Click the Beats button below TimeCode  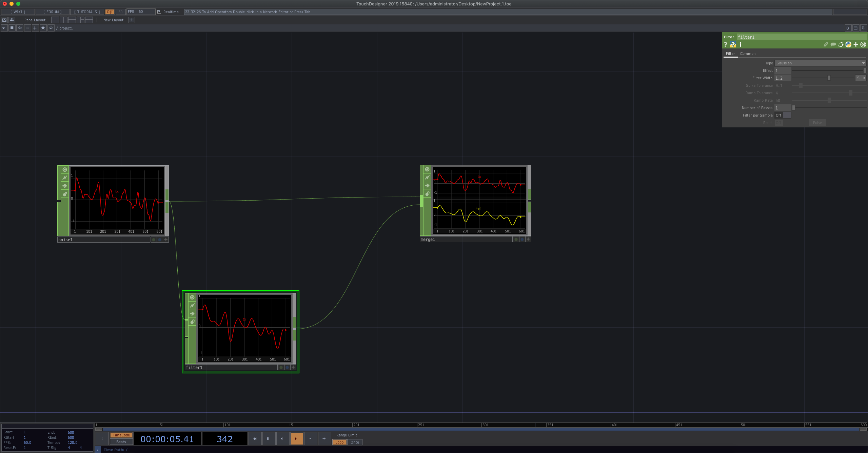click(x=121, y=442)
